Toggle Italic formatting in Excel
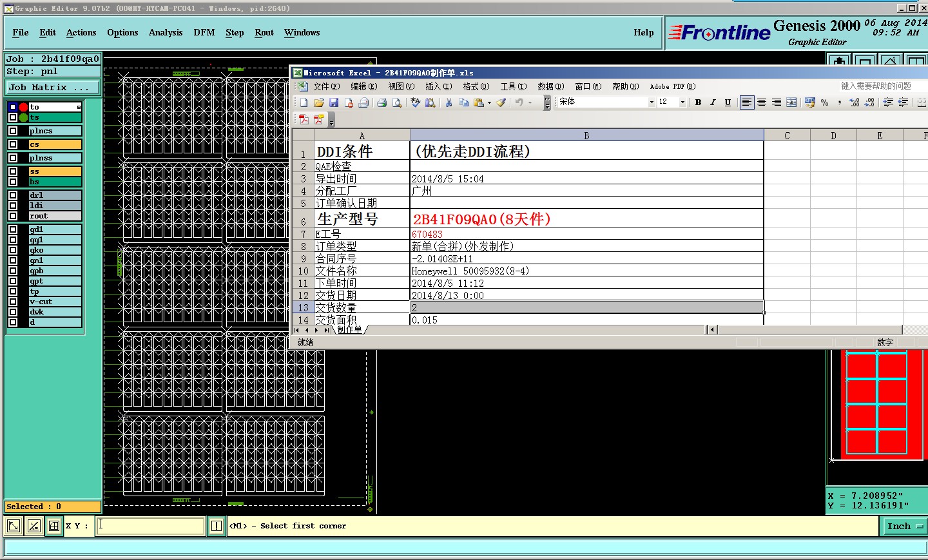Screen dimensions: 928x560 tap(713, 102)
